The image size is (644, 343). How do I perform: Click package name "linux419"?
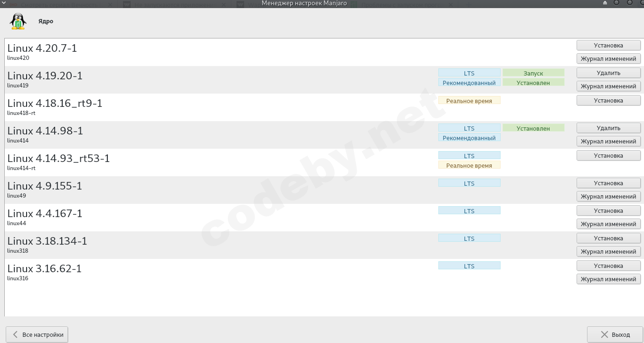pyautogui.click(x=18, y=86)
